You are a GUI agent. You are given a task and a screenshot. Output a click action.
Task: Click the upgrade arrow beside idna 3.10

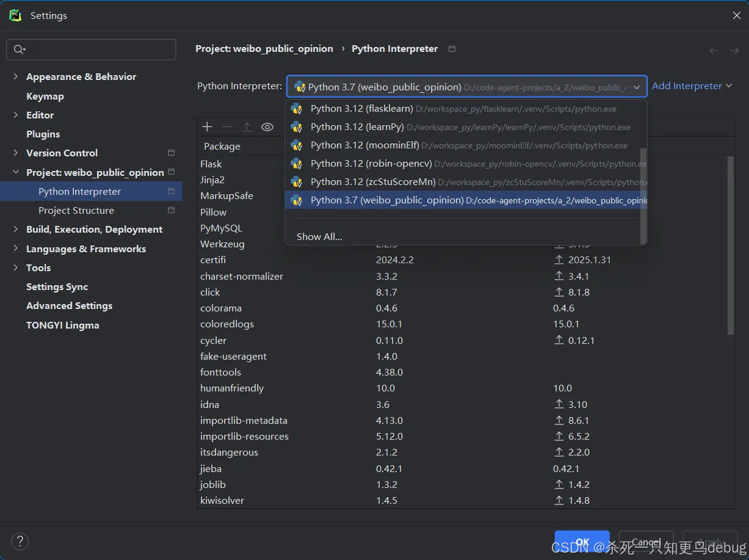(559, 404)
